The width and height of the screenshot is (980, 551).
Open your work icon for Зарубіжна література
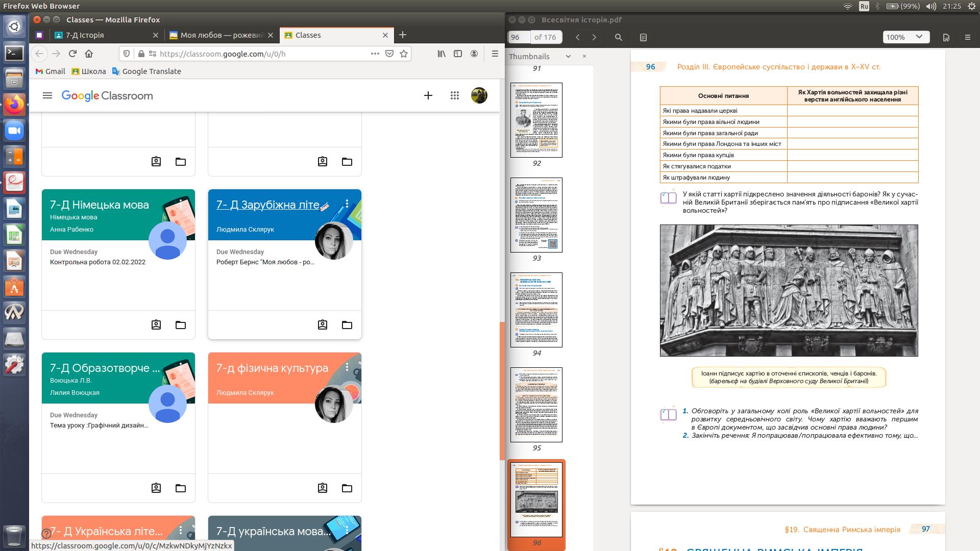(323, 325)
